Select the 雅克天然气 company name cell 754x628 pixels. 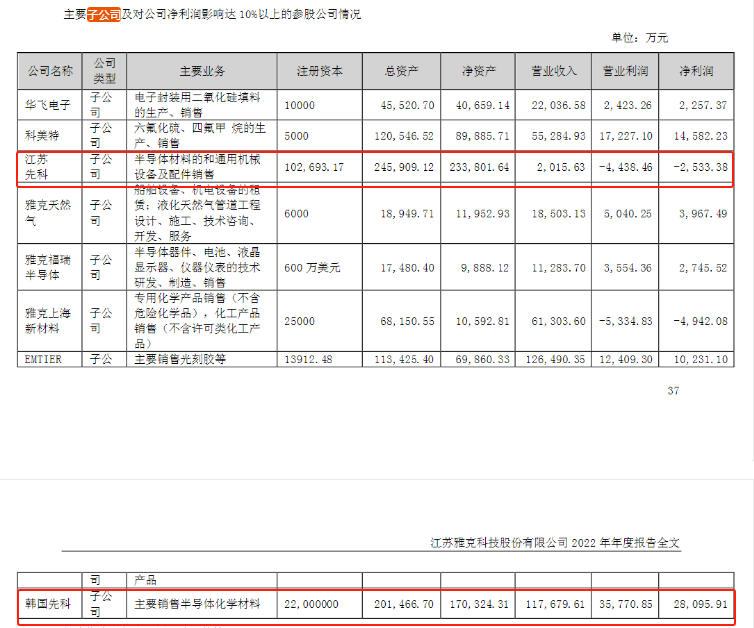tap(48, 213)
